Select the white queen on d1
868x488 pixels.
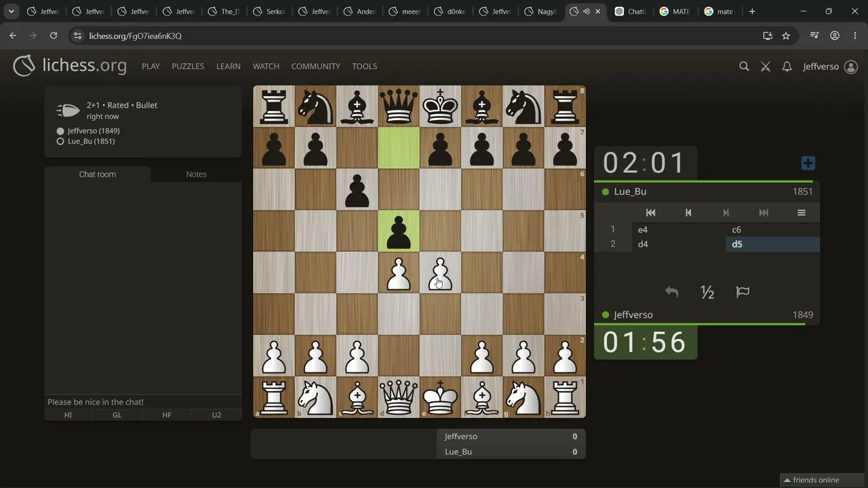point(399,397)
